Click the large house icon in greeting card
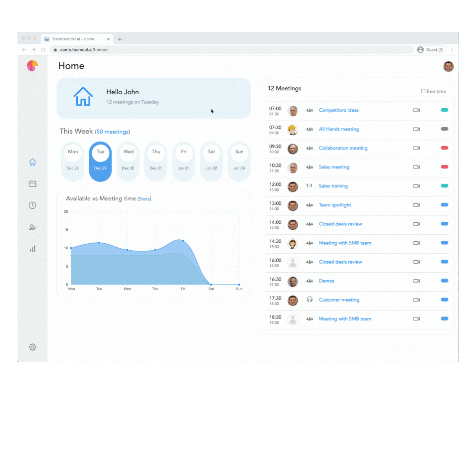Image resolution: width=476 pixels, height=476 pixels. [x=83, y=97]
